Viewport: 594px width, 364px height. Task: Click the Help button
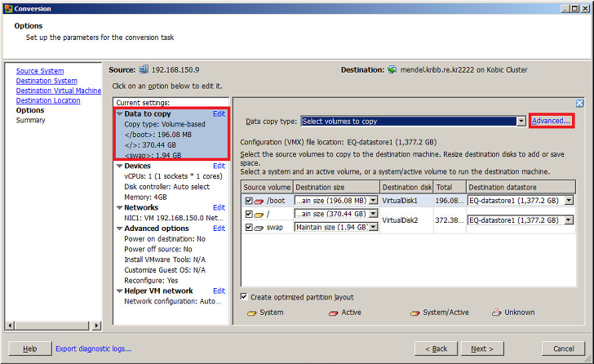tap(30, 348)
